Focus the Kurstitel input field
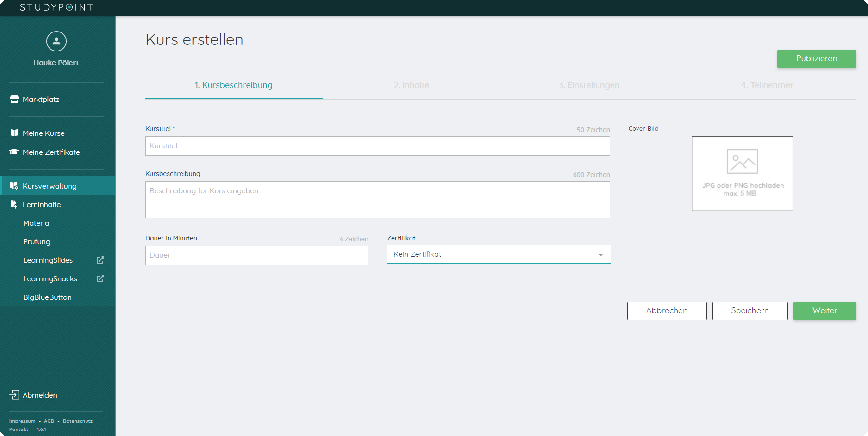 coord(377,146)
